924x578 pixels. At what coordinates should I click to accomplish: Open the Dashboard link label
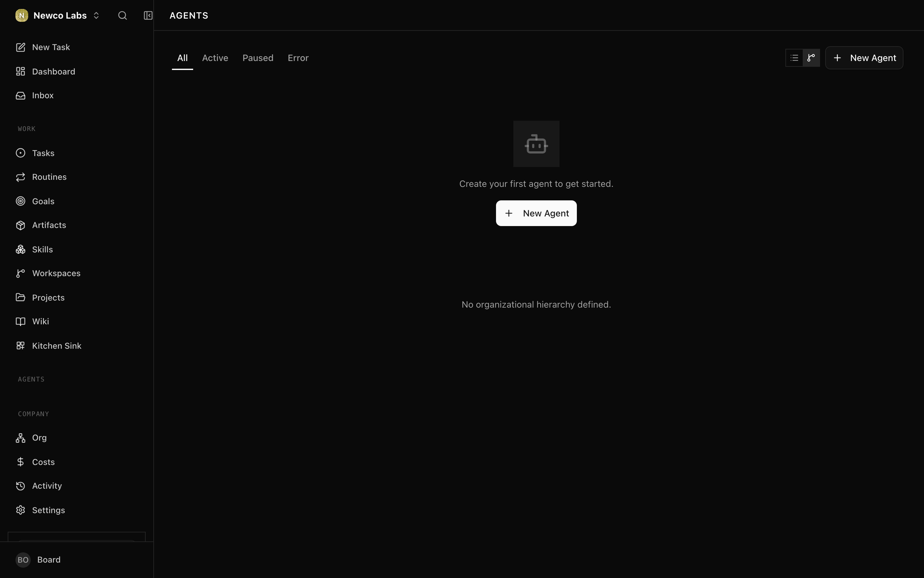(54, 72)
